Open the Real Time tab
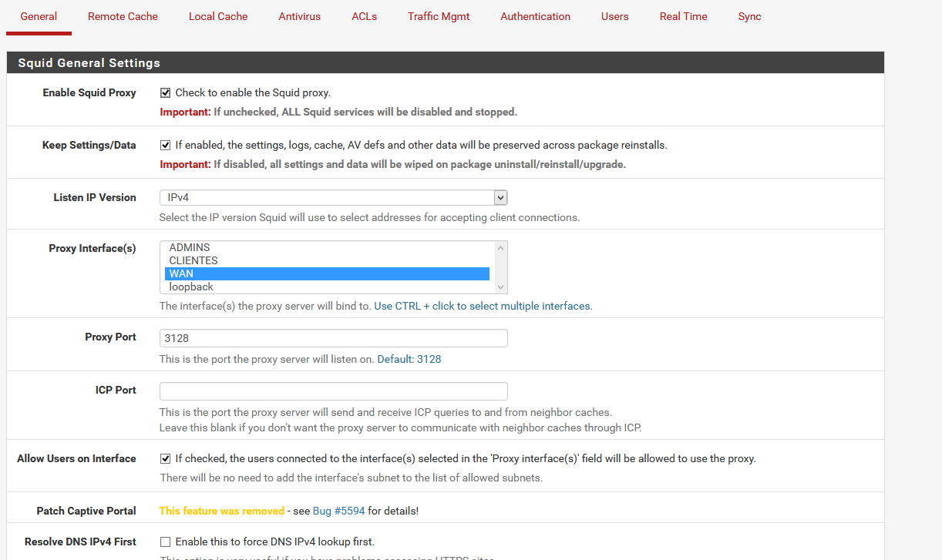 [684, 16]
